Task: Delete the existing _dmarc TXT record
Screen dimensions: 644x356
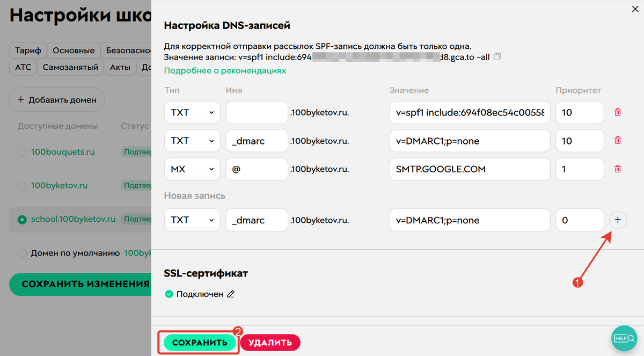Action: (x=618, y=140)
